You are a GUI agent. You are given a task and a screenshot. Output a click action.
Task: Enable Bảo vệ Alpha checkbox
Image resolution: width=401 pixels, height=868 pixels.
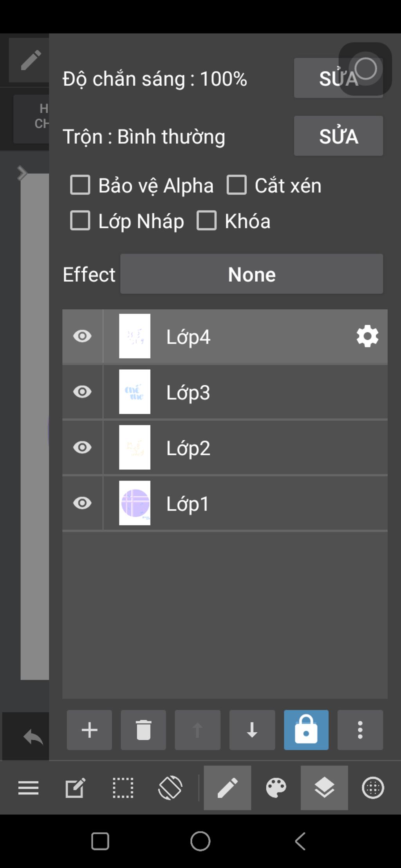tap(80, 185)
